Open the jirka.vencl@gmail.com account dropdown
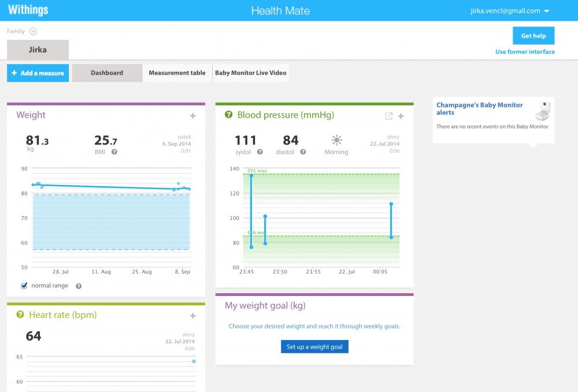578x392 pixels. pyautogui.click(x=510, y=11)
